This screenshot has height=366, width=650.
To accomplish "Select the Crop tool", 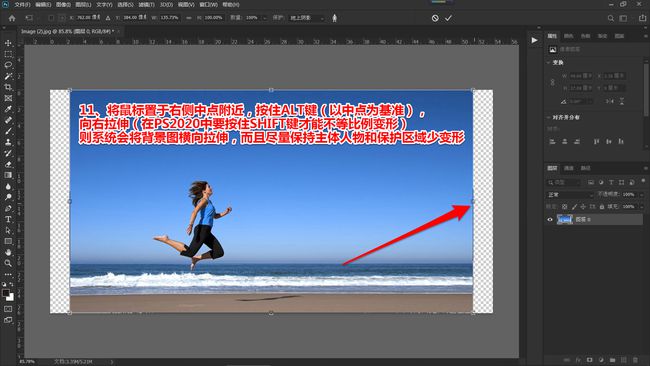I will [x=8, y=87].
